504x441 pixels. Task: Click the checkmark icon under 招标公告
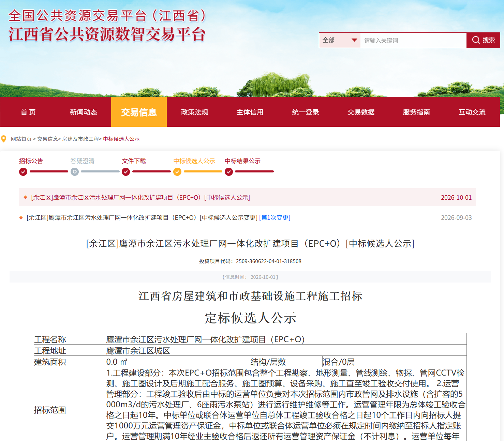point(23,172)
